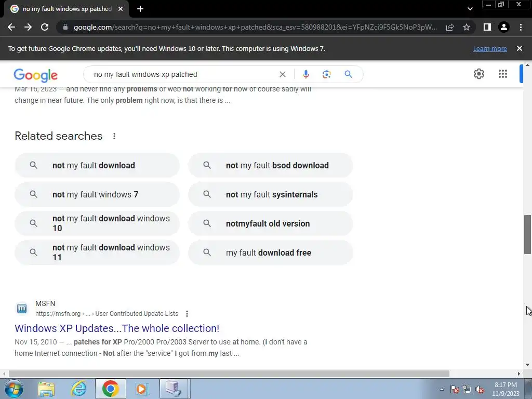Click the msfn.org breadcrumb URL
The image size is (532, 399).
coord(107,314)
